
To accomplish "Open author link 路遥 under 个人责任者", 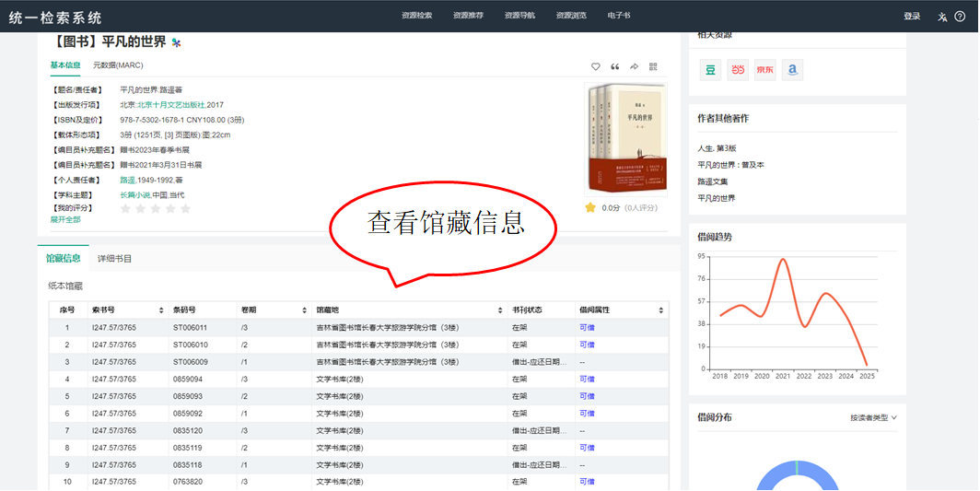I will [x=127, y=180].
